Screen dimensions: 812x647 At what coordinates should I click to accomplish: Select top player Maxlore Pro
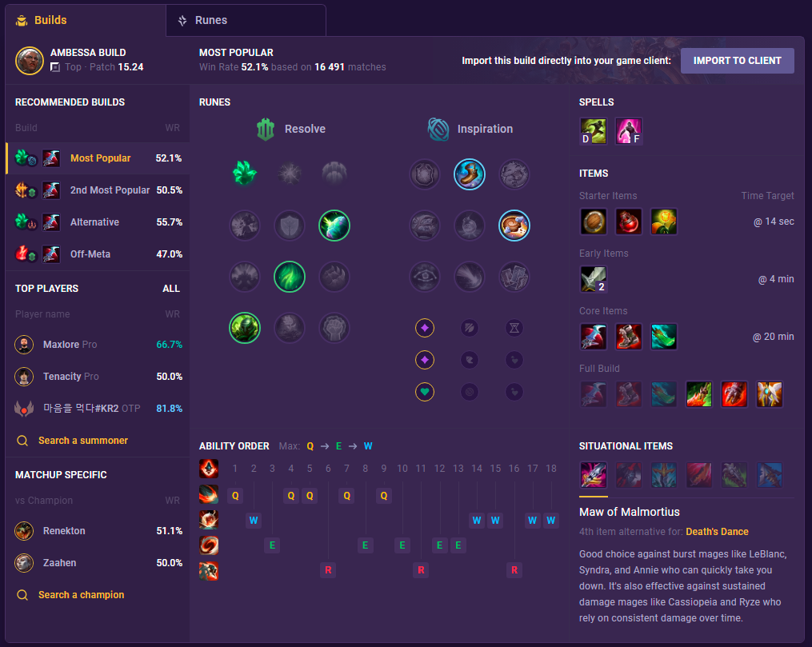pos(98,344)
